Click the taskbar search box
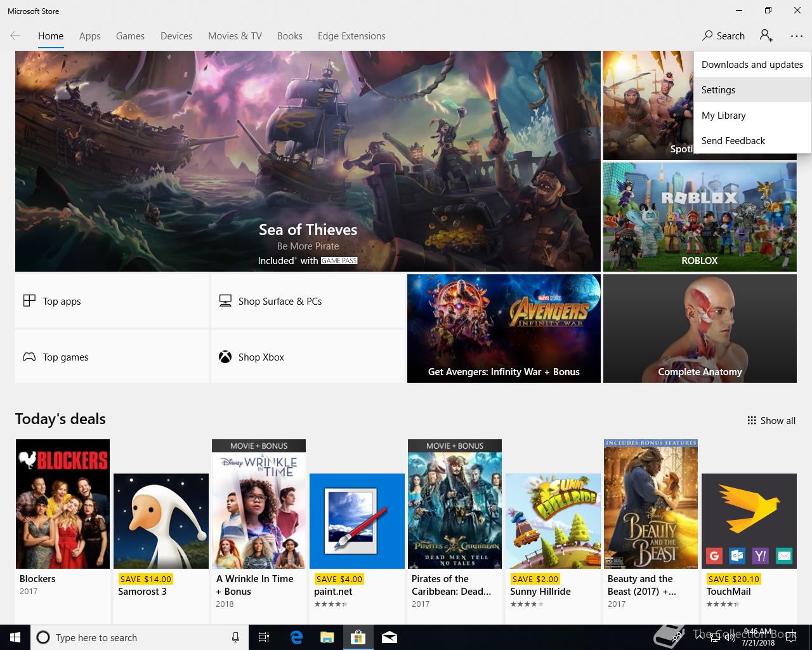Image resolution: width=812 pixels, height=650 pixels. point(140,637)
